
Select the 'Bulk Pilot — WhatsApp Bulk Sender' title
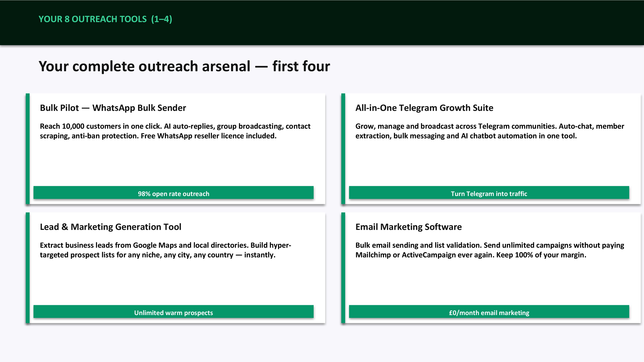click(113, 108)
